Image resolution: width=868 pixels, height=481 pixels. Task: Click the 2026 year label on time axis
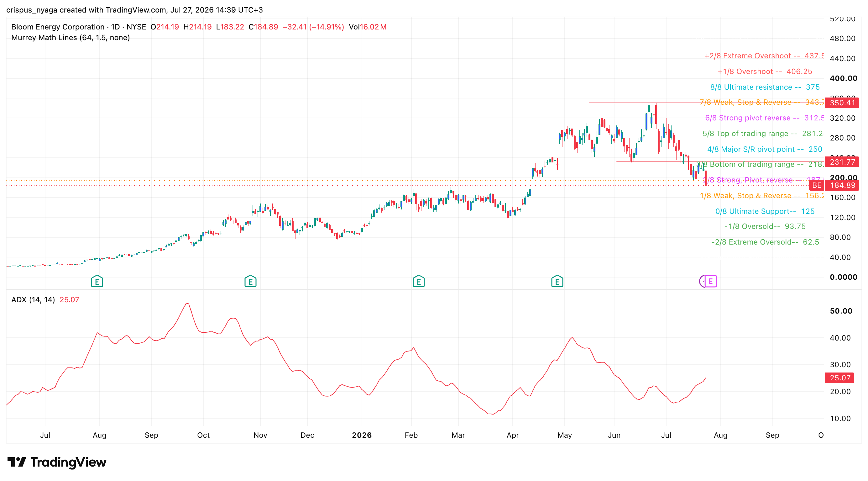[x=362, y=435]
